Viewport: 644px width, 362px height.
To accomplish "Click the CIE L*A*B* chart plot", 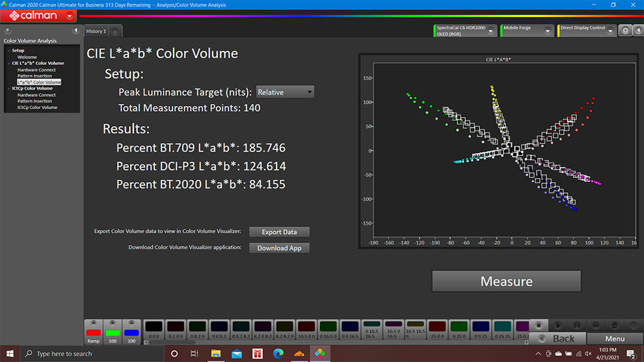I will tap(504, 150).
